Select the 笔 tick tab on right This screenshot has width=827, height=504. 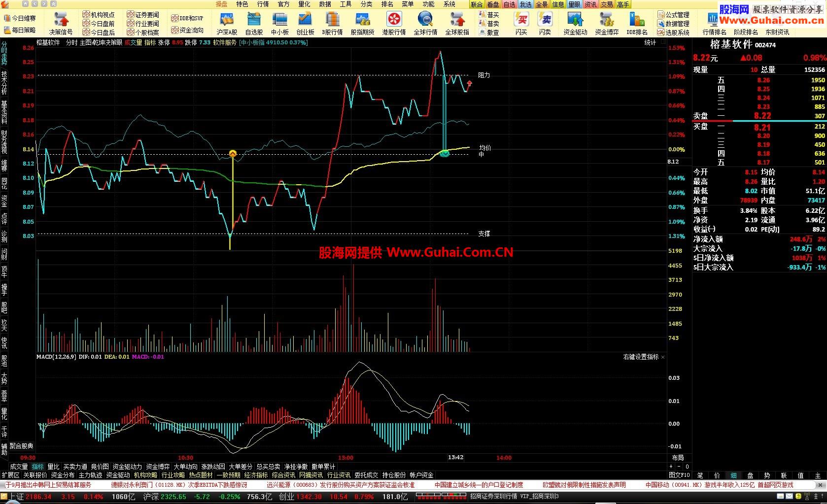pyautogui.click(x=700, y=475)
